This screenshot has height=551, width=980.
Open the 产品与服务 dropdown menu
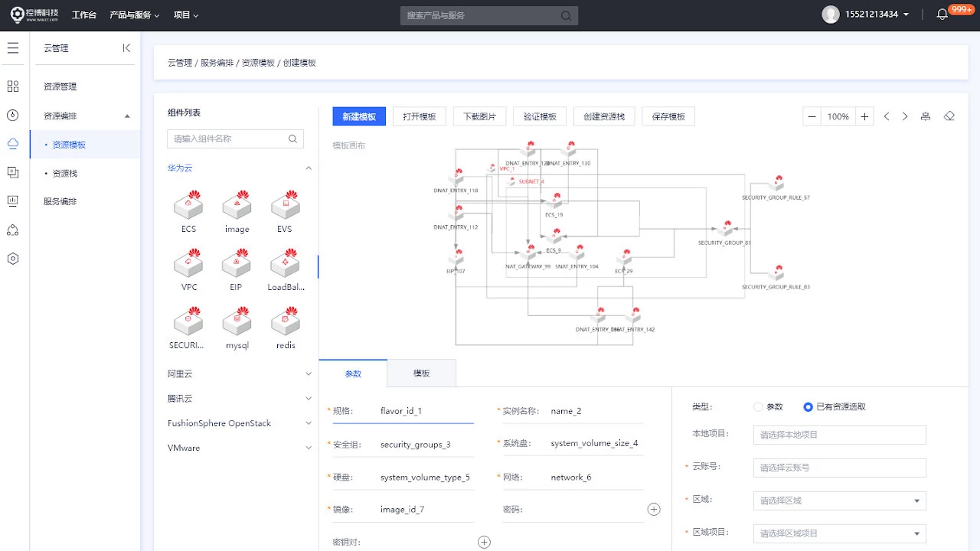coord(135,15)
